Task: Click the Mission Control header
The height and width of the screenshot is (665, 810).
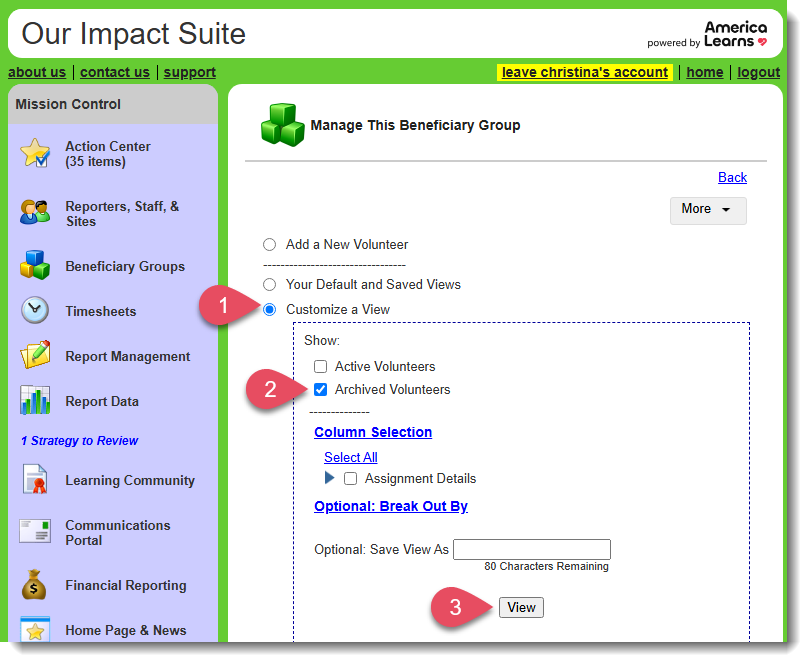Action: click(x=68, y=104)
